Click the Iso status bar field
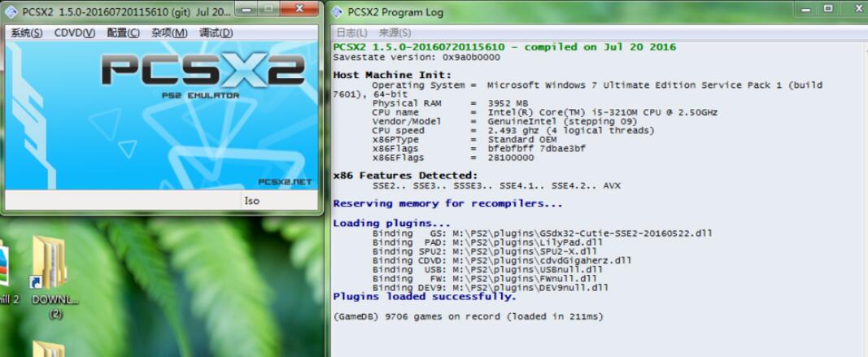Screen dimensions: 868x357 280,200
